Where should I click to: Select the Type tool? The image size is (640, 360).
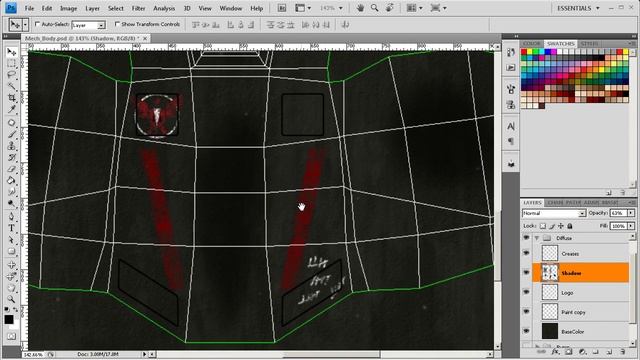11,228
